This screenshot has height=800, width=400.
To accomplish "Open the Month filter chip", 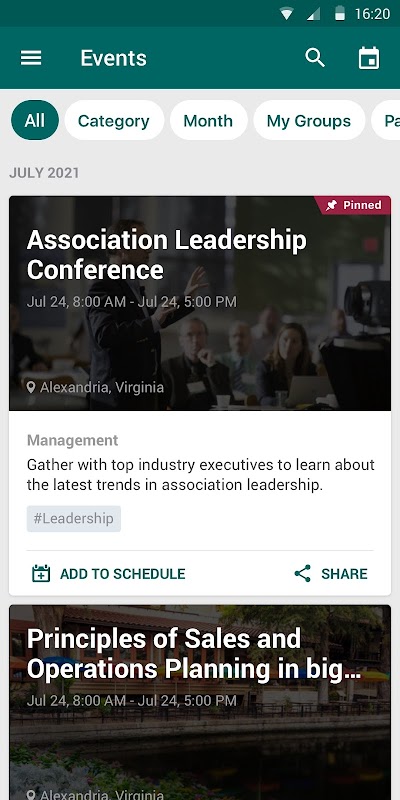I will 208,120.
